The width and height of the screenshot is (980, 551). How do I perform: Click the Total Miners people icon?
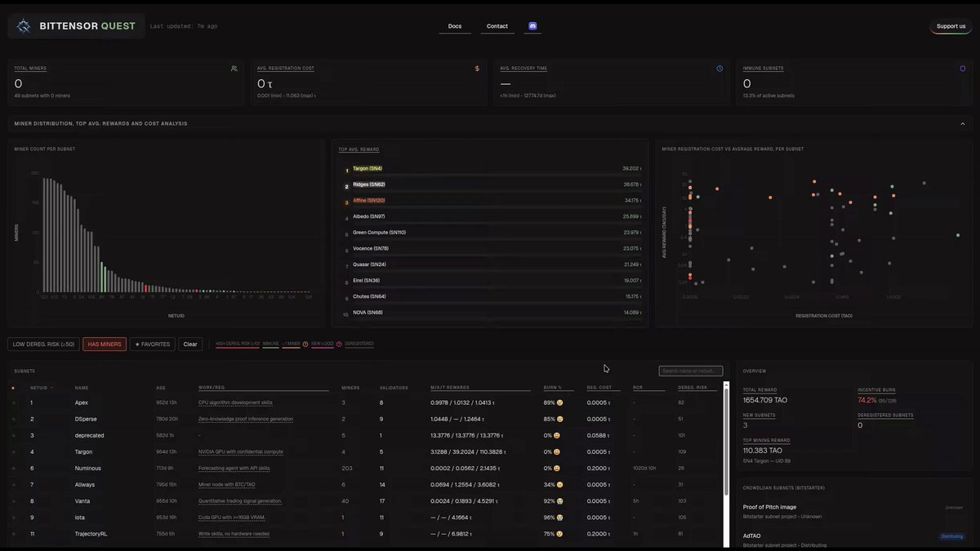point(234,69)
